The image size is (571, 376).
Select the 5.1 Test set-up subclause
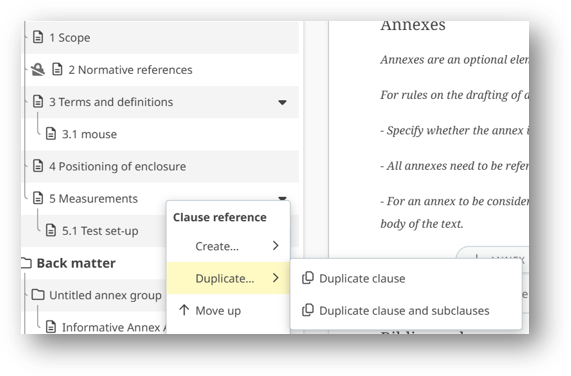pos(100,231)
